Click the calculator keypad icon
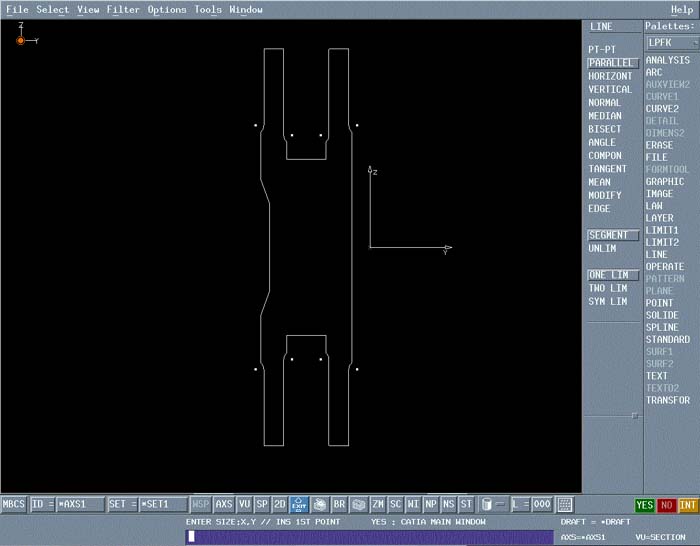 point(565,505)
